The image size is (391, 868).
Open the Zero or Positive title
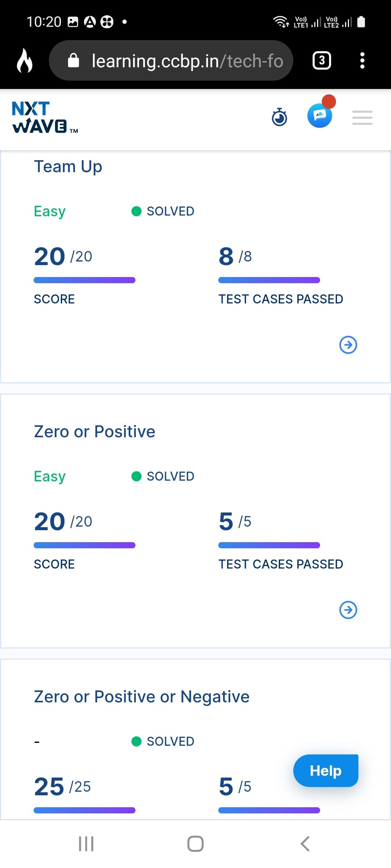[x=94, y=431]
